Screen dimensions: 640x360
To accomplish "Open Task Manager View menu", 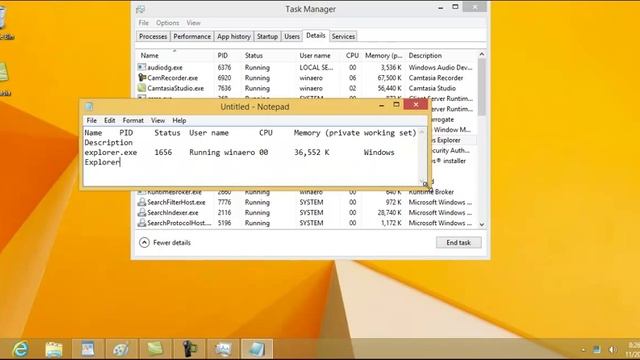I will click(193, 23).
